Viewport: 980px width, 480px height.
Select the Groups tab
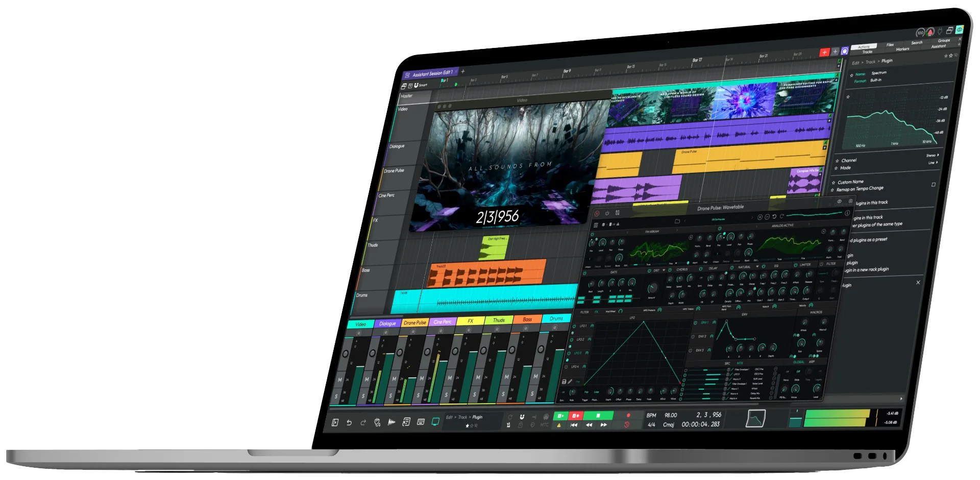pos(944,41)
